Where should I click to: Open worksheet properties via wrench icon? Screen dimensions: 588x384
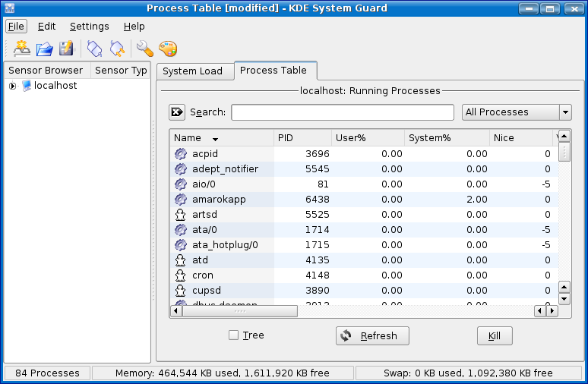(144, 49)
